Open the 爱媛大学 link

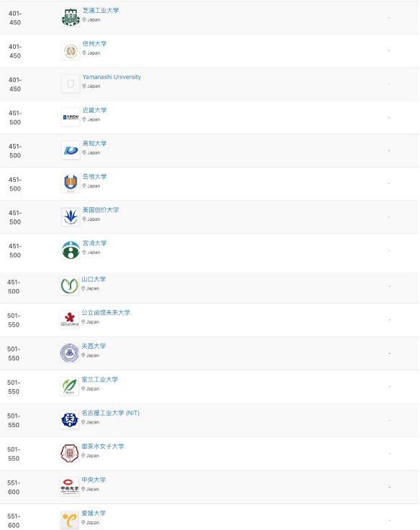pos(93,513)
